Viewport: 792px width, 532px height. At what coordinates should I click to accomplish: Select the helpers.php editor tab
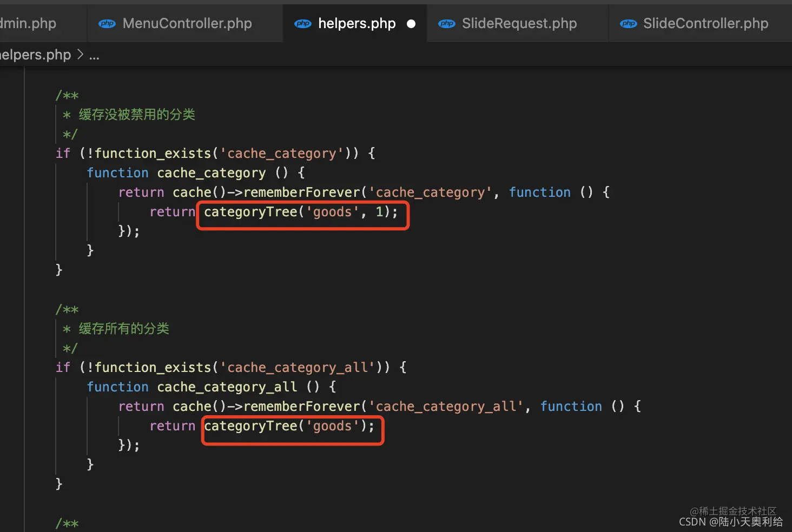tap(355, 23)
